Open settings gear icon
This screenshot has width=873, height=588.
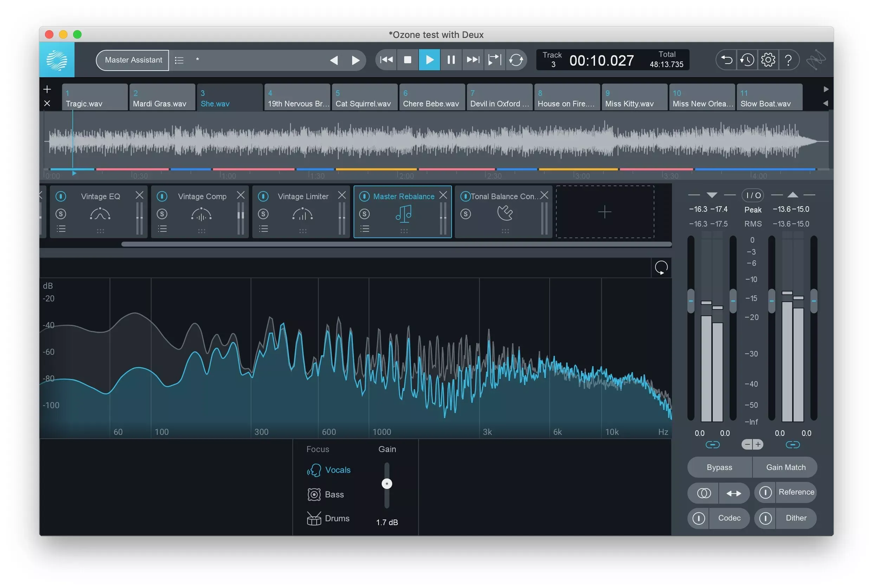pos(768,60)
